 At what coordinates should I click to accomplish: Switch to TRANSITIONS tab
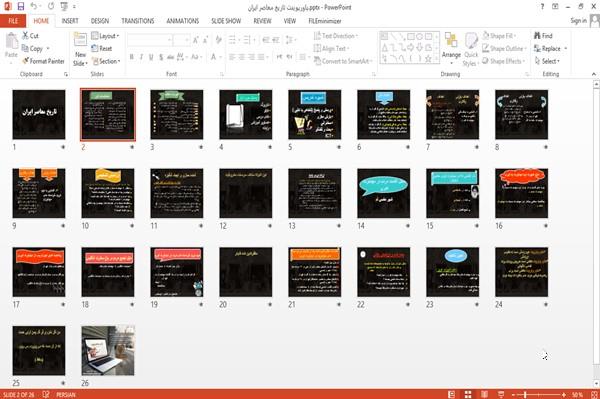tap(138, 21)
